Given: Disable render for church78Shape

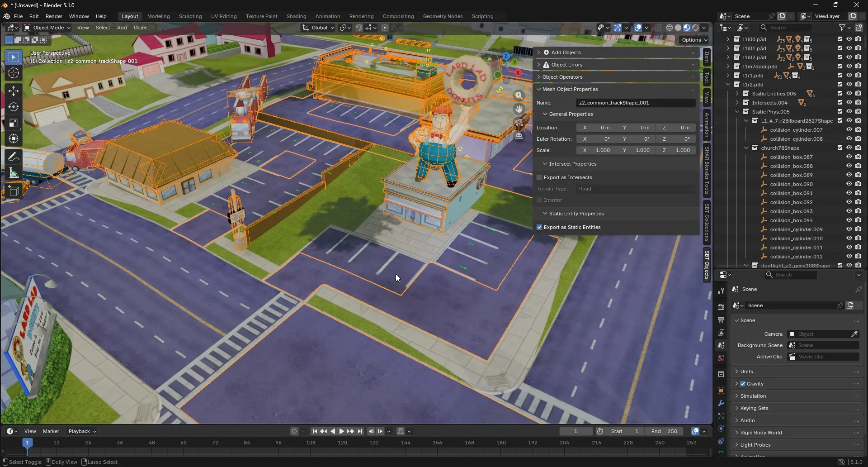Looking at the screenshot, I should [x=858, y=148].
